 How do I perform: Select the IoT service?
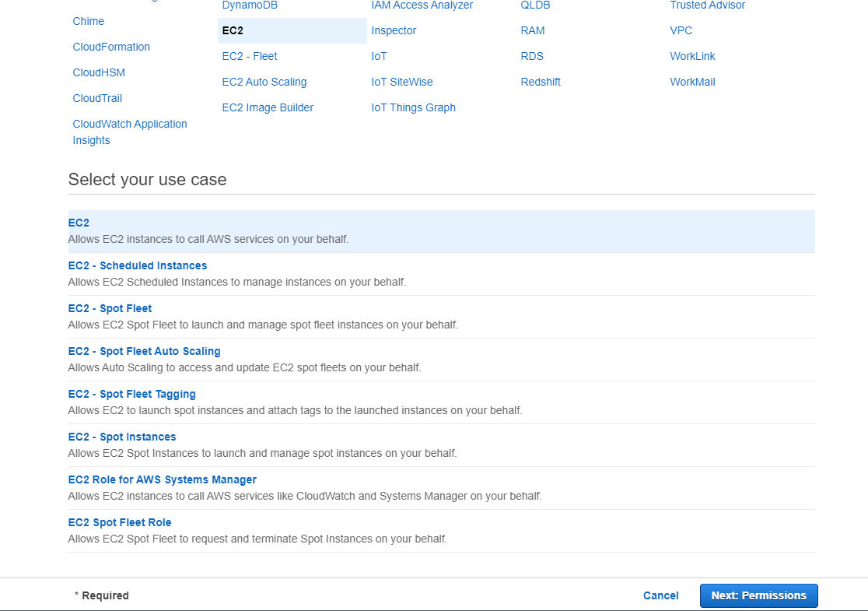click(x=380, y=56)
